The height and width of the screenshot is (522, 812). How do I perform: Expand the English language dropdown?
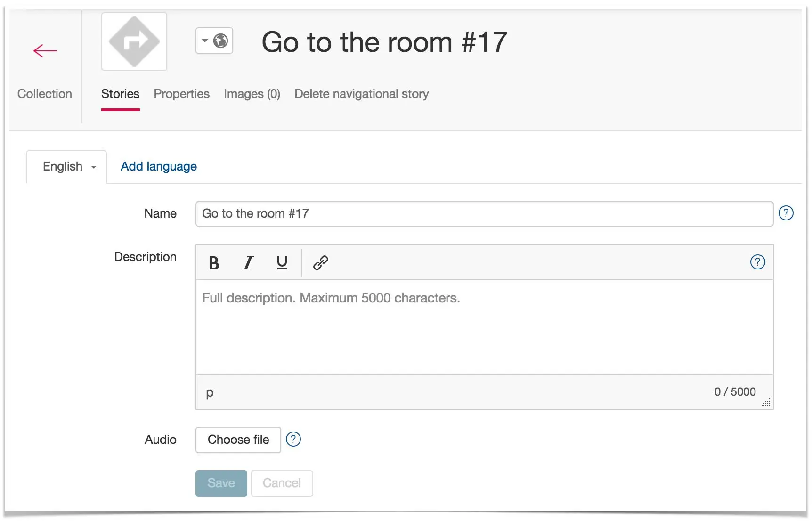69,167
